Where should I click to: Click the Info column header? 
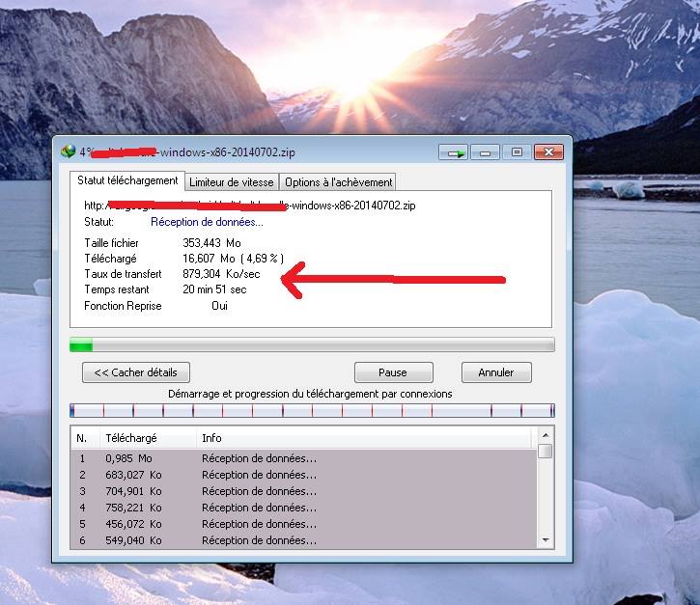(364, 438)
